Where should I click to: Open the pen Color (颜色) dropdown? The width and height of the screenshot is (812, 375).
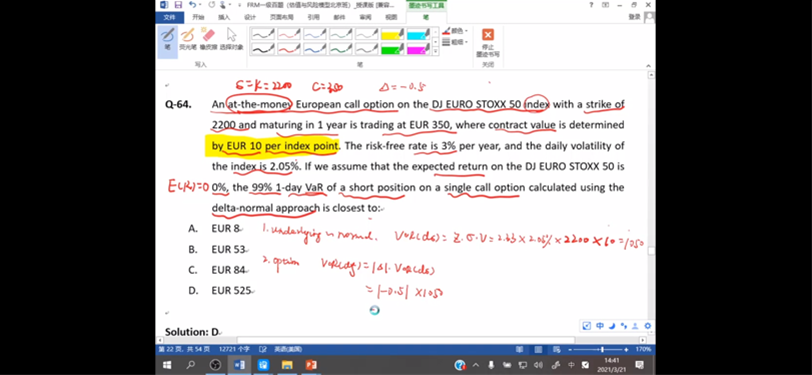456,31
